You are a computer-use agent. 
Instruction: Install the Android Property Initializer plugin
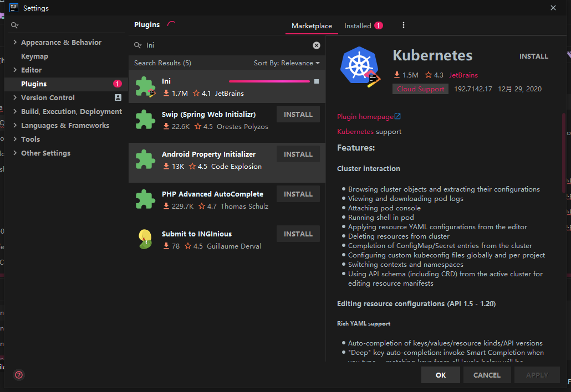(x=298, y=154)
